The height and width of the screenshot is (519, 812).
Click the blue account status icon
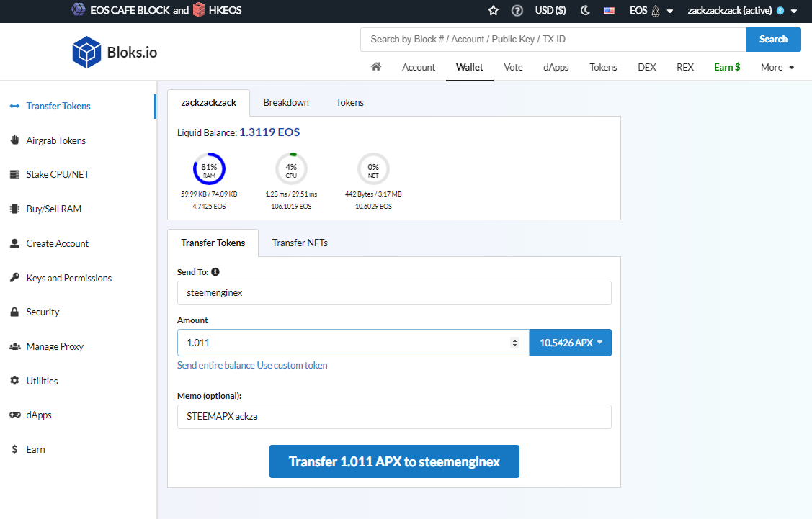pos(780,10)
